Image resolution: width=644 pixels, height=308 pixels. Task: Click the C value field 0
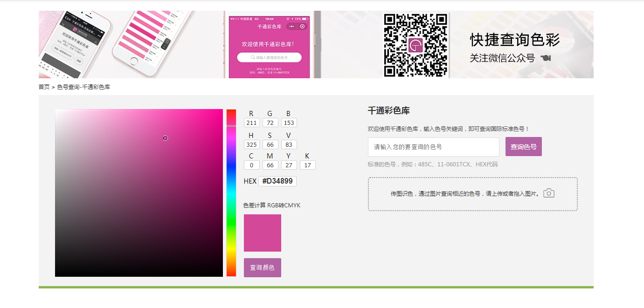point(252,165)
